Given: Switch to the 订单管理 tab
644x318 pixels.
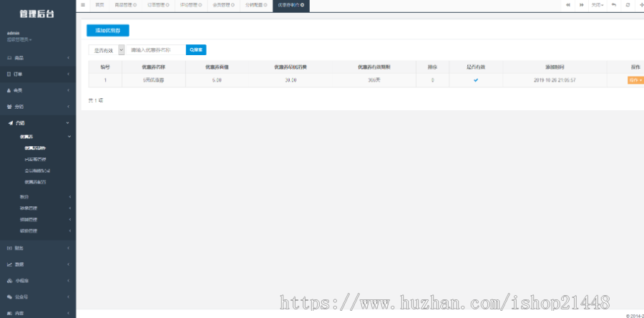Looking at the screenshot, I should click(x=156, y=5).
